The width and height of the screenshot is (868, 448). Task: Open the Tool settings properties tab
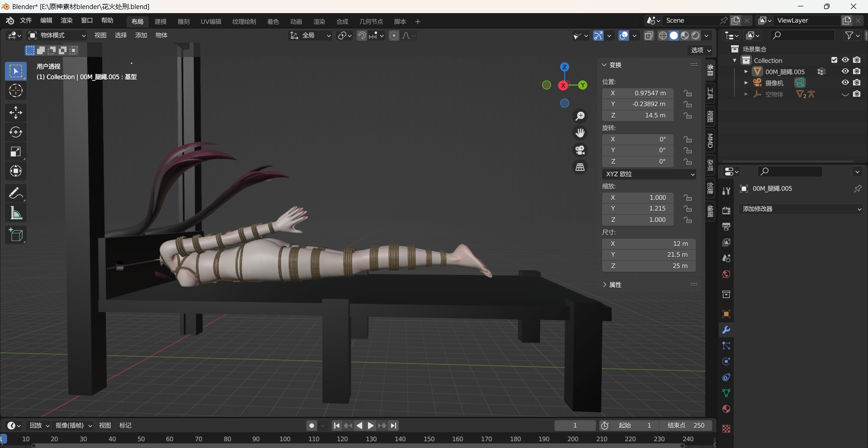726,191
